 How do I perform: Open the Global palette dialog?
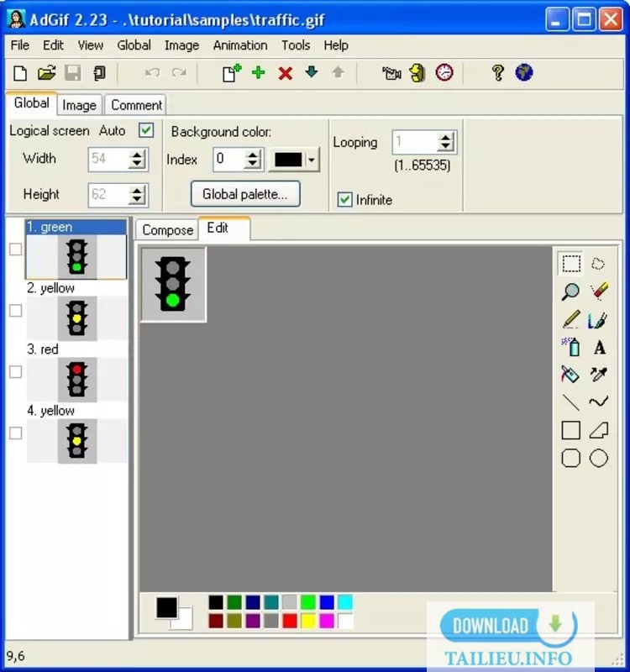click(245, 194)
